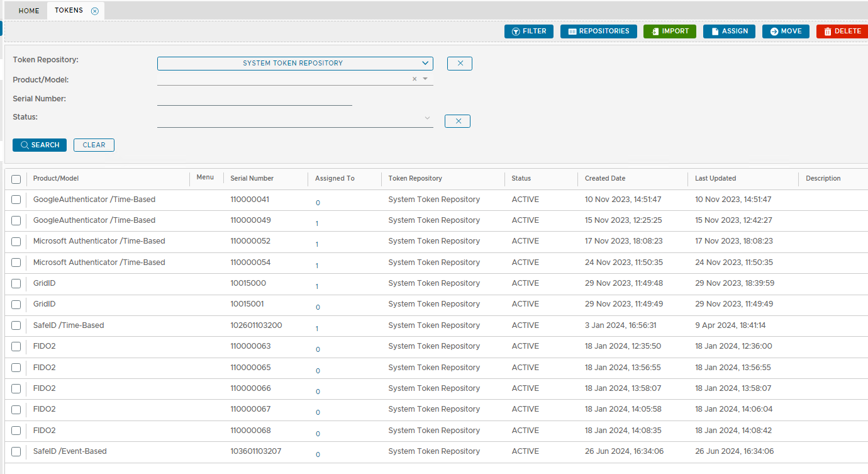Close the Tokens tab with its X icon
868x474 pixels.
(95, 11)
